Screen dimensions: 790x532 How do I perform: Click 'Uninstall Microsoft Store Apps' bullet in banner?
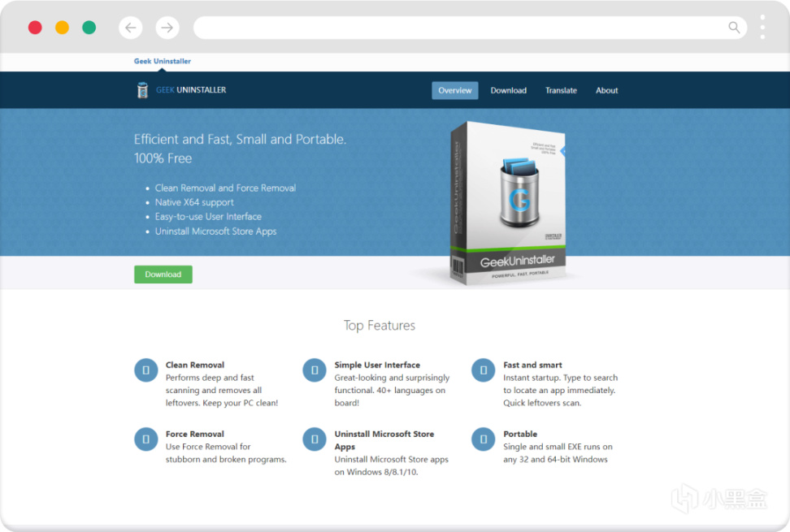(215, 231)
